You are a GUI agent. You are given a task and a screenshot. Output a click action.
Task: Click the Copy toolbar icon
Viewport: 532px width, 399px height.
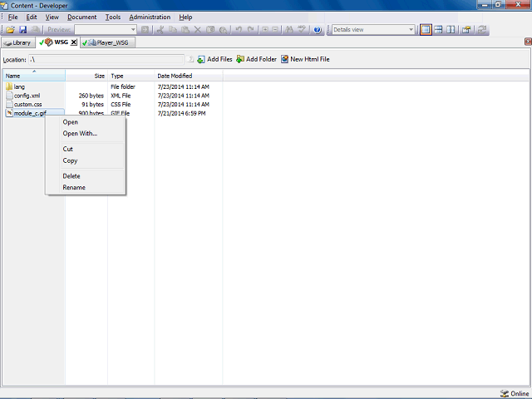coord(173,30)
